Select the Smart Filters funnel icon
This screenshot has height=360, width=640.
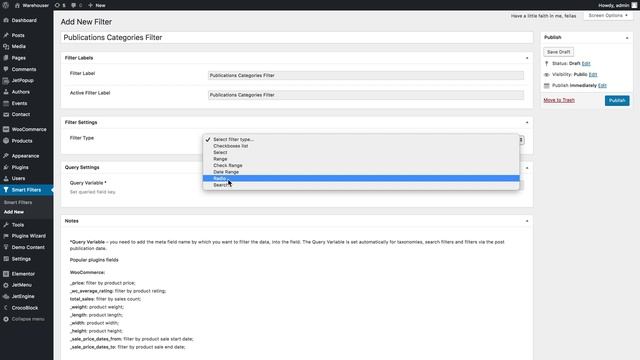pyautogui.click(x=6, y=190)
